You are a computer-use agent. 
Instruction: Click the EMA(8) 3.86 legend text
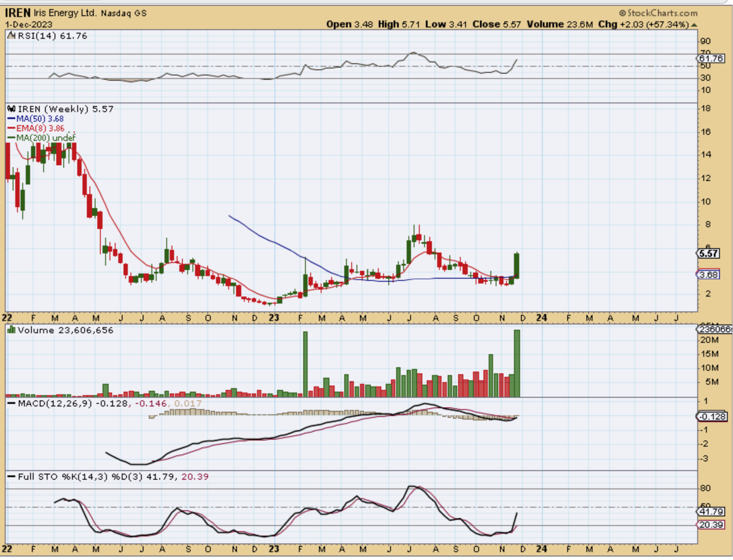click(40, 128)
